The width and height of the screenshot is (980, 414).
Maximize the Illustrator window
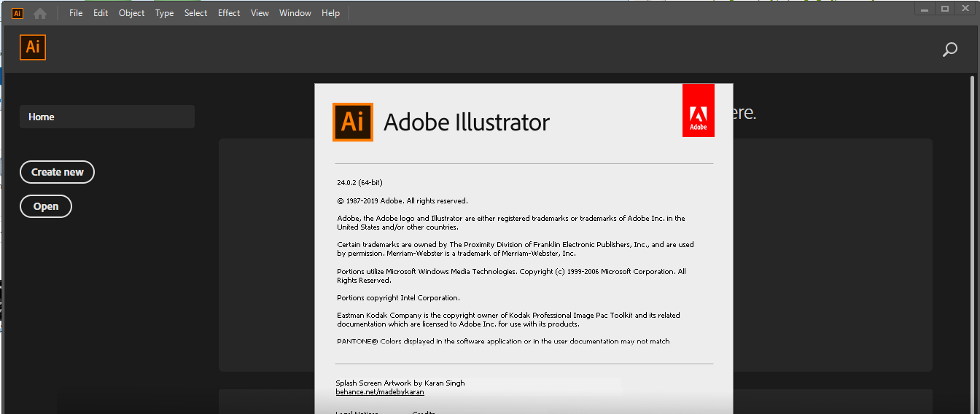[945, 9]
